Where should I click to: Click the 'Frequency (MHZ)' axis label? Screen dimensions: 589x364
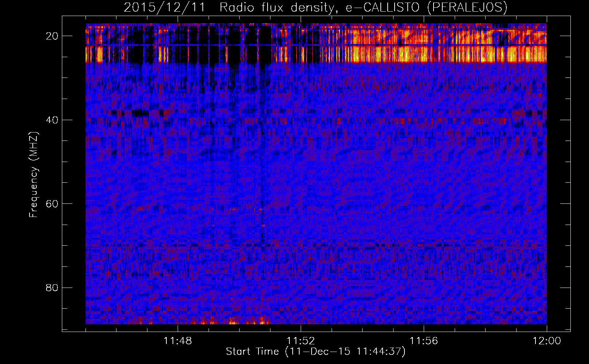[x=33, y=175]
